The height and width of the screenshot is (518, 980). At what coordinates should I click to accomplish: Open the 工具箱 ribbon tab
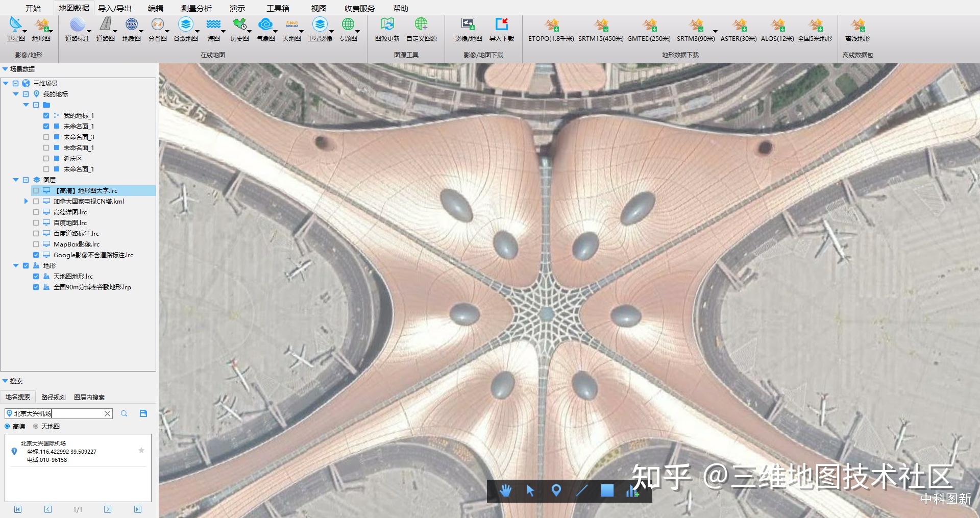click(x=278, y=8)
